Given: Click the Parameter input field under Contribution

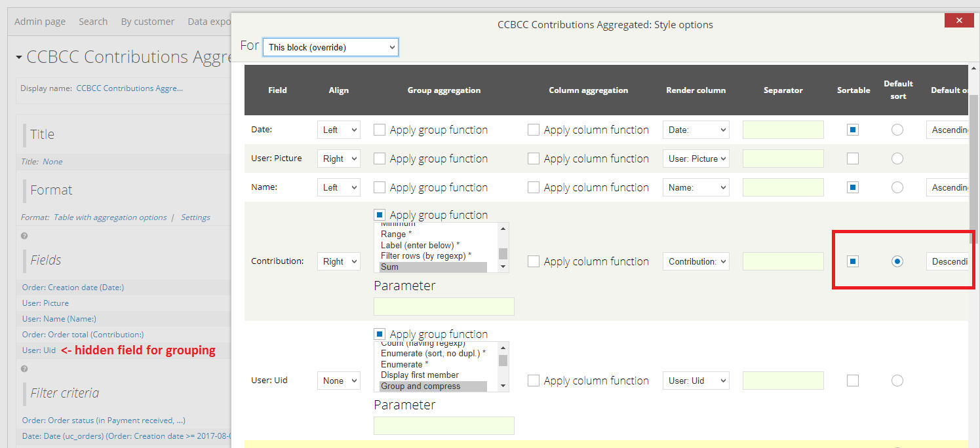Looking at the screenshot, I should point(444,306).
